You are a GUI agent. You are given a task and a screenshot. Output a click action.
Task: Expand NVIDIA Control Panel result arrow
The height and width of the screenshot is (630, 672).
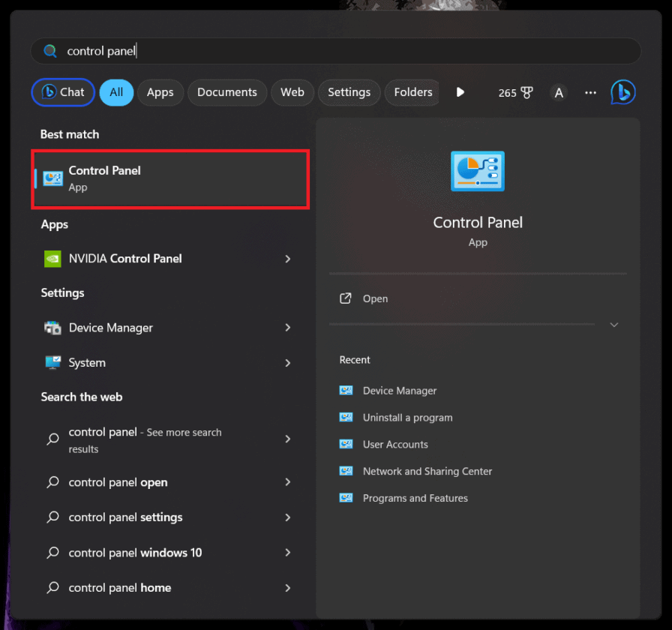[x=288, y=259]
